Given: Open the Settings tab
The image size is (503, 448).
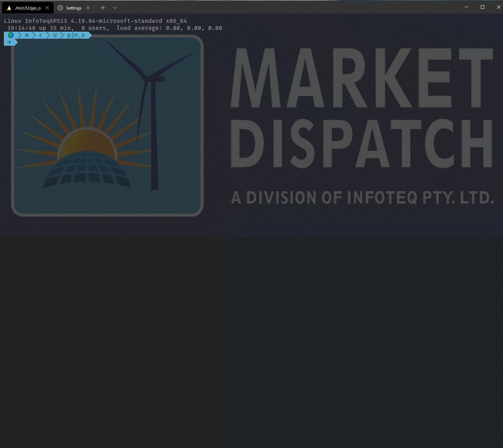Looking at the screenshot, I should 74,8.
